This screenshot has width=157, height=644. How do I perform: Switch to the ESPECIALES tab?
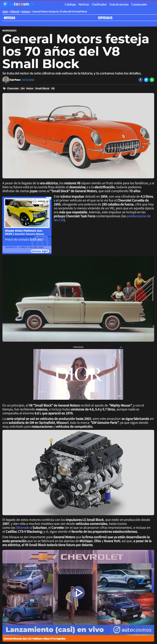click(105, 18)
